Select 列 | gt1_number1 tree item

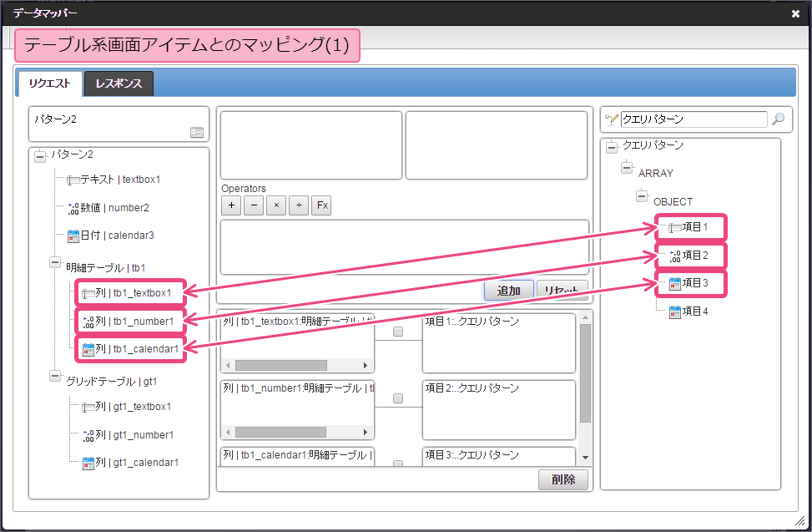(134, 435)
